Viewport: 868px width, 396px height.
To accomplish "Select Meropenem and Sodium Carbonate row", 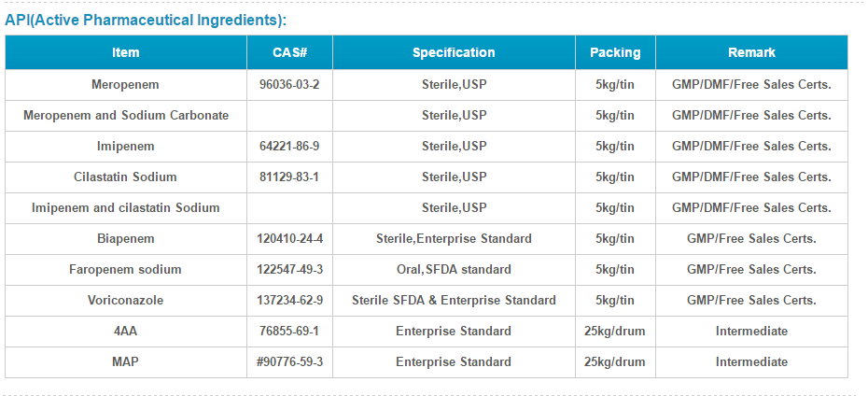I will tap(427, 116).
